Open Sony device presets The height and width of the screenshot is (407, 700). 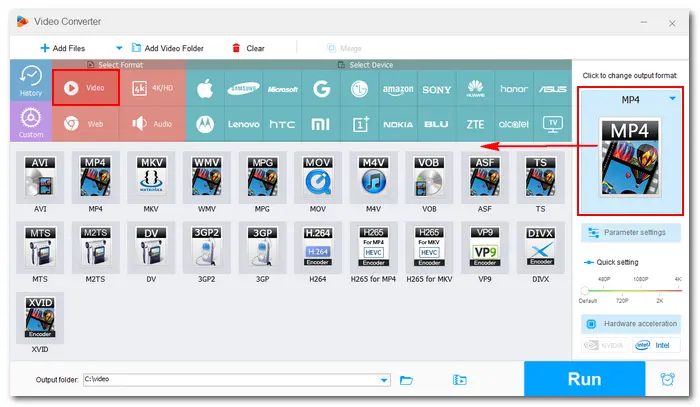click(437, 88)
